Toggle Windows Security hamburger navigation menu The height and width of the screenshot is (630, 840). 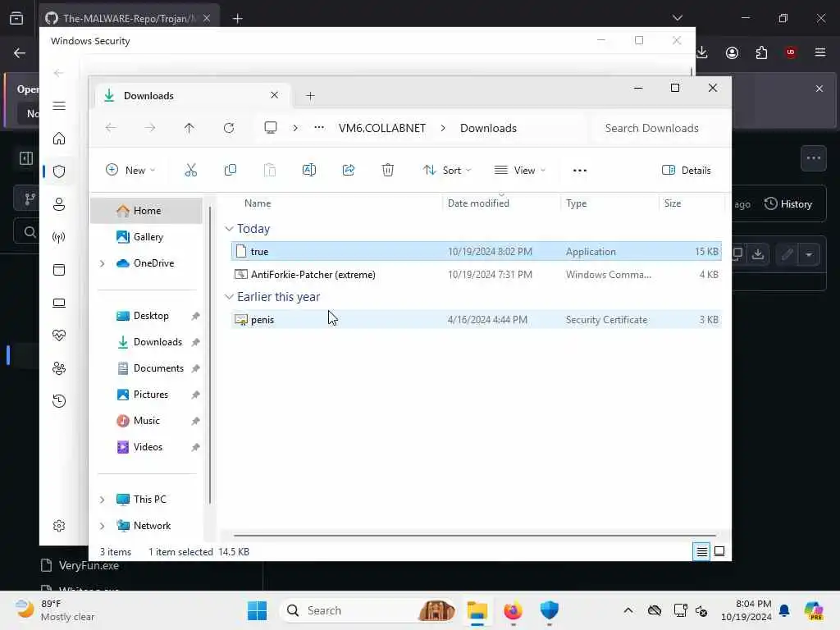(x=59, y=106)
